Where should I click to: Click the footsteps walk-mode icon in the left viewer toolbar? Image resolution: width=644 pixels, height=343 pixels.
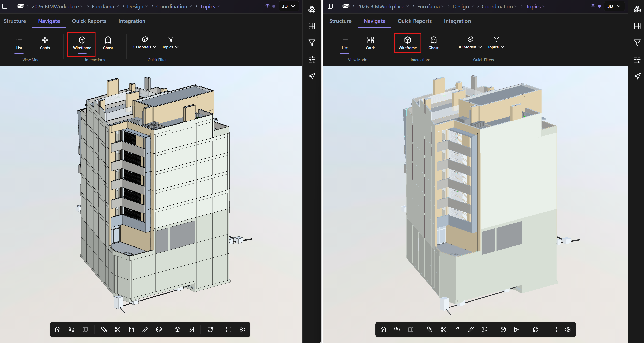(x=71, y=330)
